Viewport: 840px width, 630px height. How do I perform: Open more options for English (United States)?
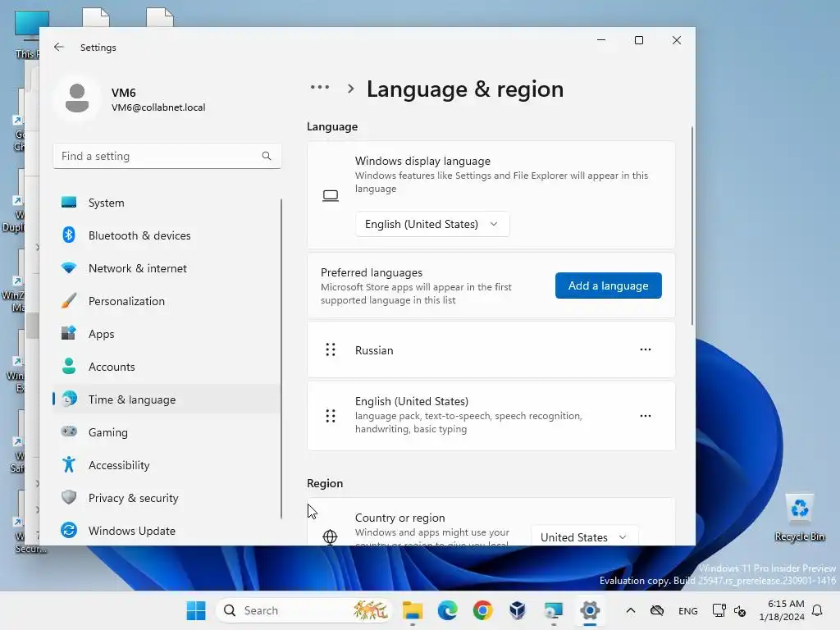[646, 416]
